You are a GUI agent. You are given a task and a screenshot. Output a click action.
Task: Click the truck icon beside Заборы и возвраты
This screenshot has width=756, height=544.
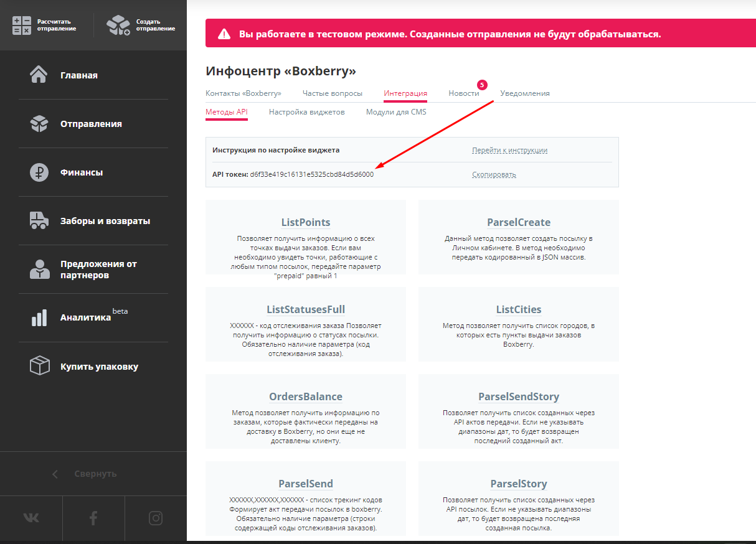(39, 221)
